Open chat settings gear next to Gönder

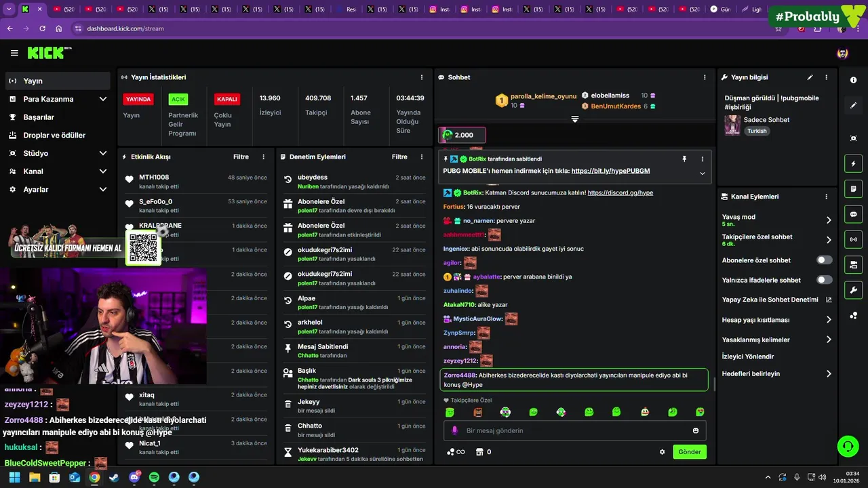pos(663,452)
